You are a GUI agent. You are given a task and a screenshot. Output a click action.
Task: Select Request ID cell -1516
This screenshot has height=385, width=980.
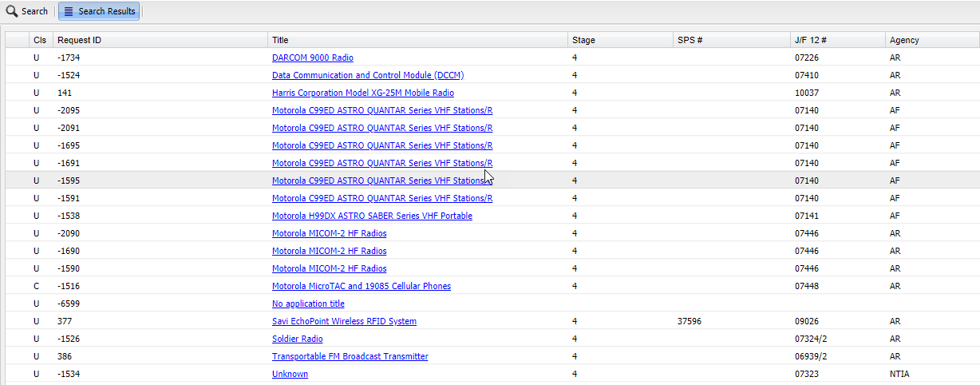click(69, 286)
